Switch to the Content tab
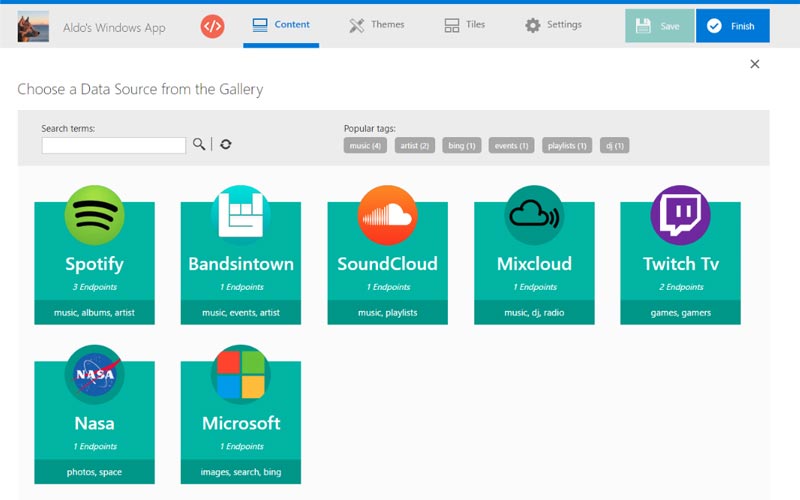The image size is (800, 500). [x=281, y=24]
